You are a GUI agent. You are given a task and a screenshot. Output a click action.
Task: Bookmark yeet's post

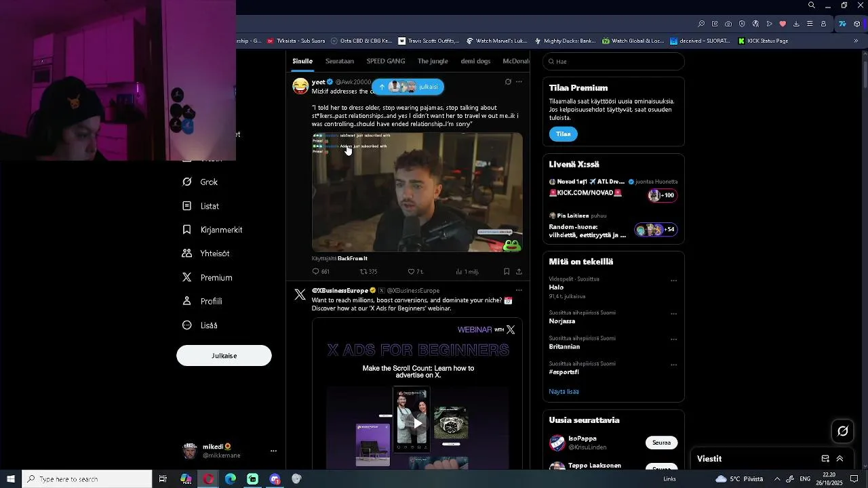507,272
